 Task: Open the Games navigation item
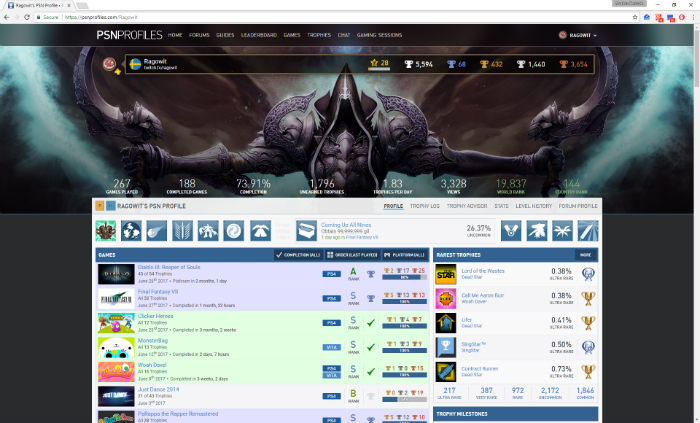pyautogui.click(x=292, y=35)
